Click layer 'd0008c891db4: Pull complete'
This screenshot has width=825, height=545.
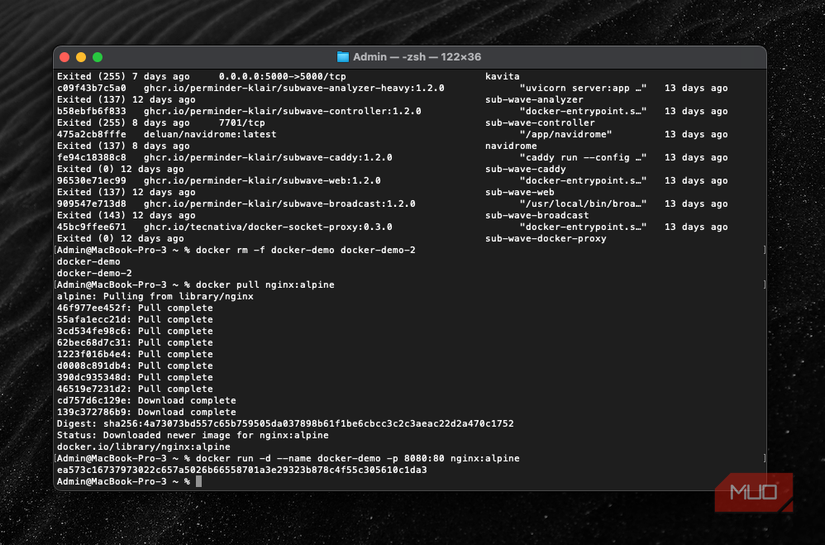[135, 366]
